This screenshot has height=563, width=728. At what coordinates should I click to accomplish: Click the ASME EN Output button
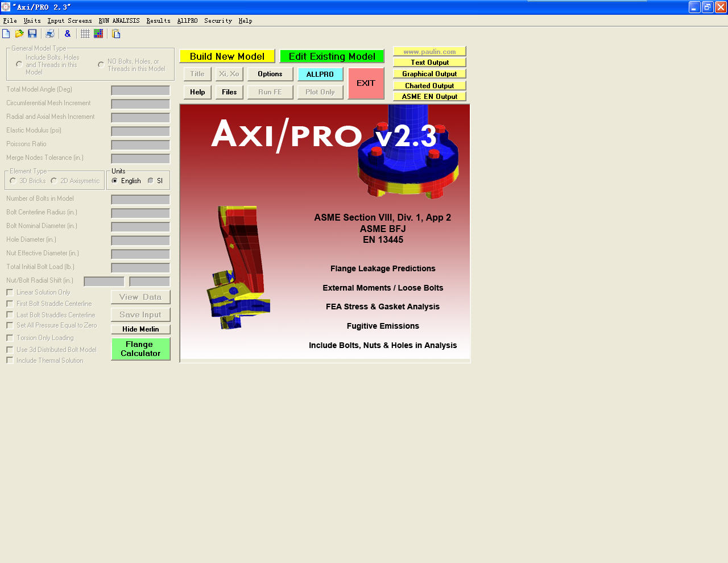point(429,97)
